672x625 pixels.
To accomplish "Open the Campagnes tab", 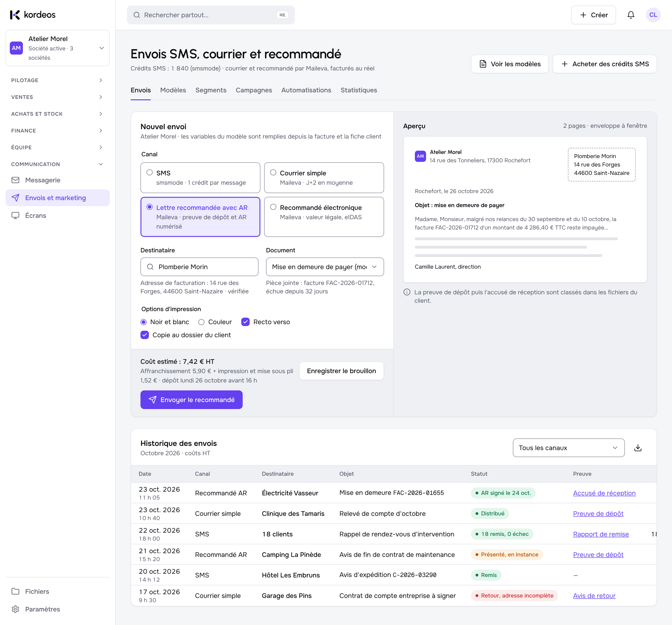I will tap(254, 90).
